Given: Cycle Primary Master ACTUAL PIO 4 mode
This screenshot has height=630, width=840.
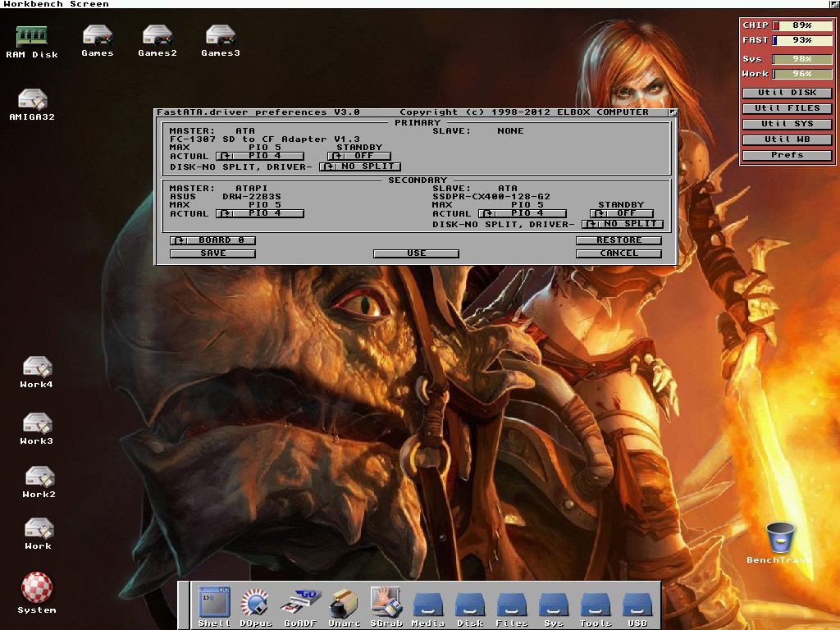Looking at the screenshot, I should coord(260,156).
